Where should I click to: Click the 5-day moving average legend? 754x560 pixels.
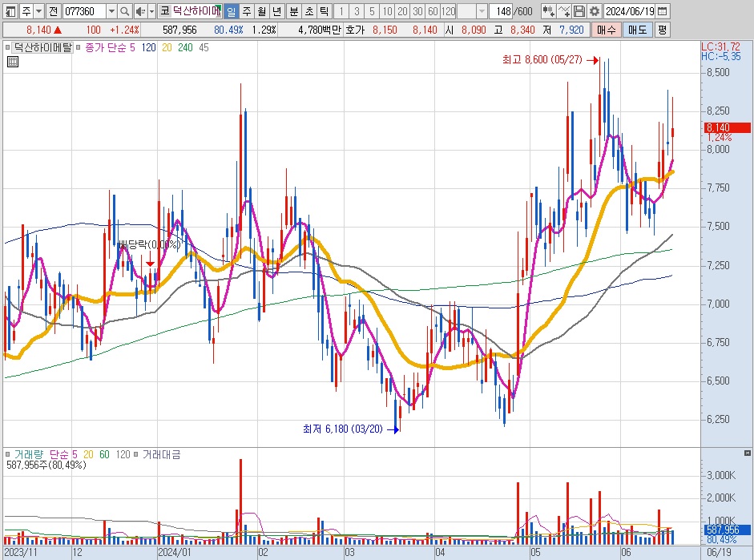[x=132, y=47]
